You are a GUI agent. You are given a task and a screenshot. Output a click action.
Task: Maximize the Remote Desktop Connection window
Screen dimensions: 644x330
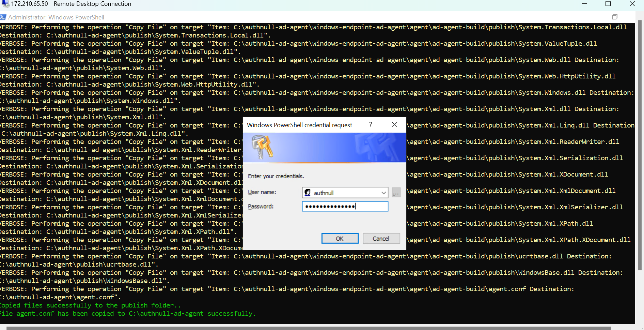point(608,4)
